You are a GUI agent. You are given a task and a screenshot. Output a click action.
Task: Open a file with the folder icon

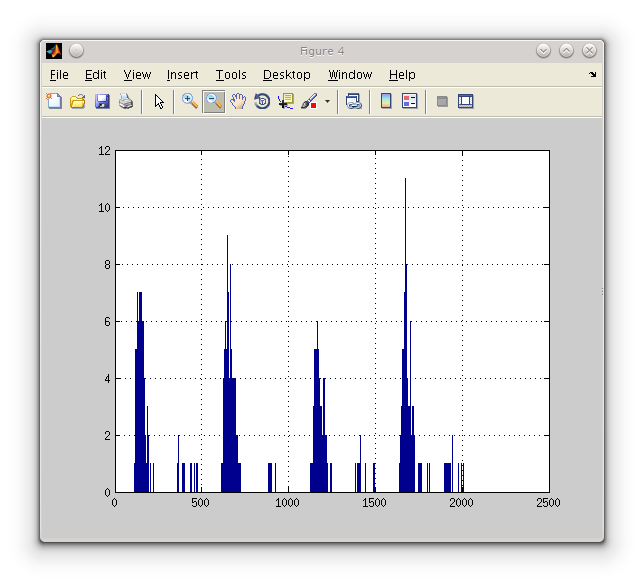pos(78,101)
